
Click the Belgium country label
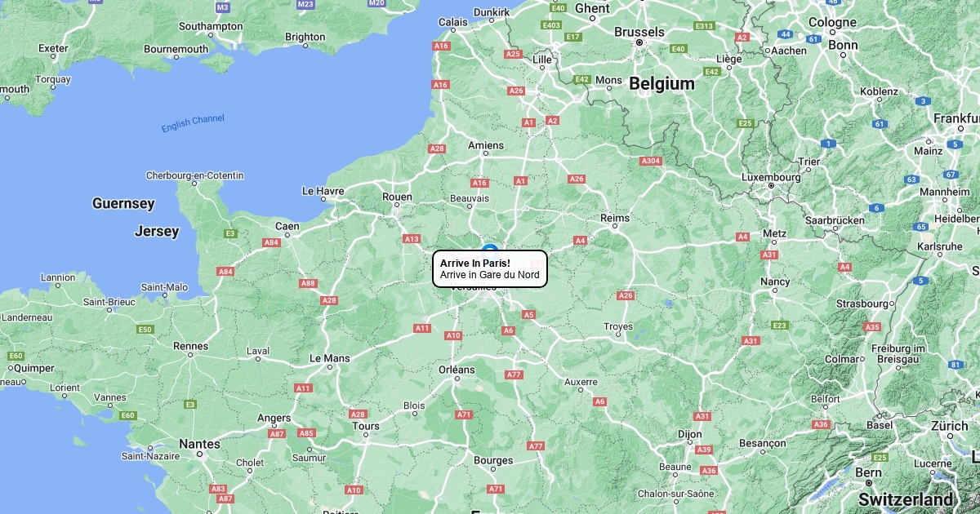[661, 83]
